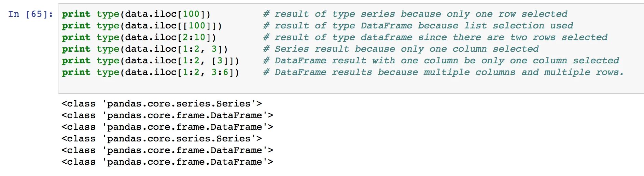644x176 pixels.
Task: Click the first output line showing Series
Action: pyautogui.click(x=162, y=104)
